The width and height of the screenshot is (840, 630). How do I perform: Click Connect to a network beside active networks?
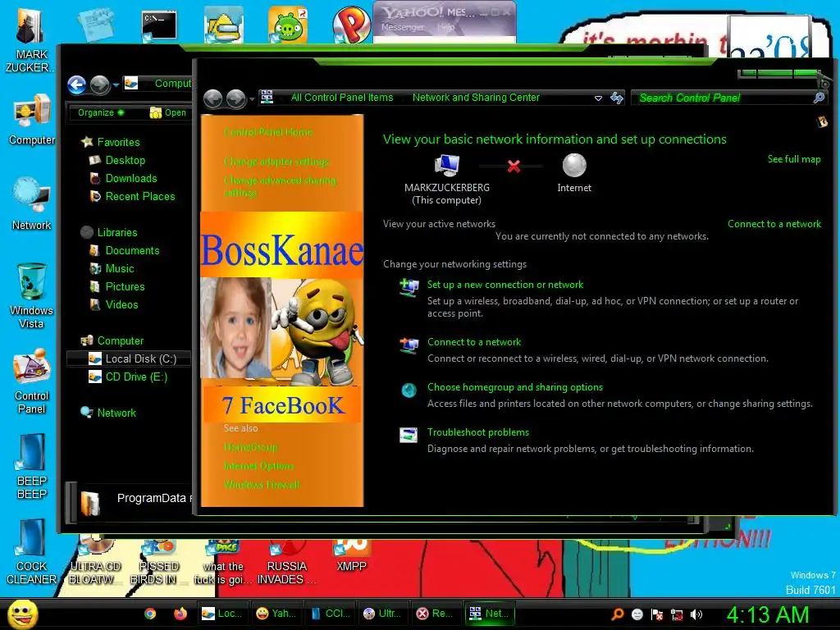coord(774,224)
